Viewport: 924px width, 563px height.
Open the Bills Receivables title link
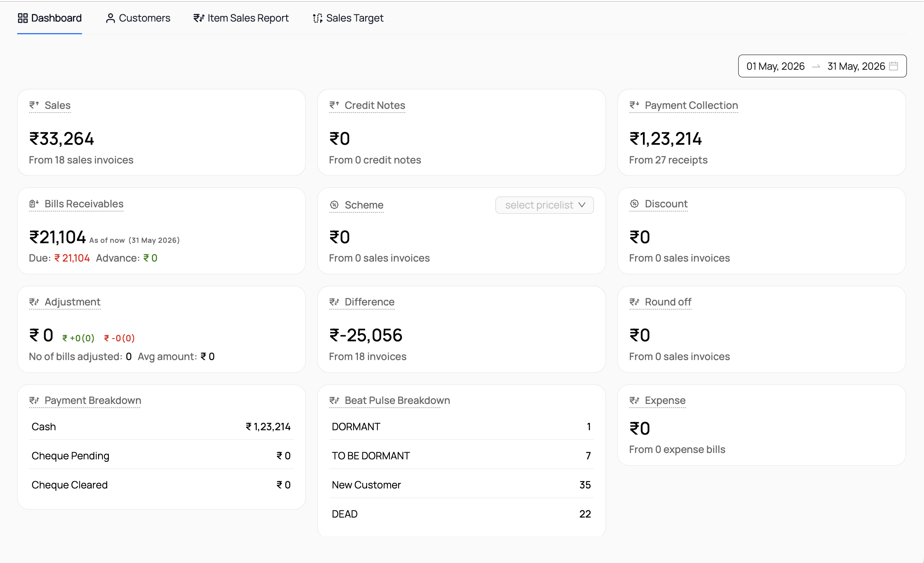tap(84, 204)
